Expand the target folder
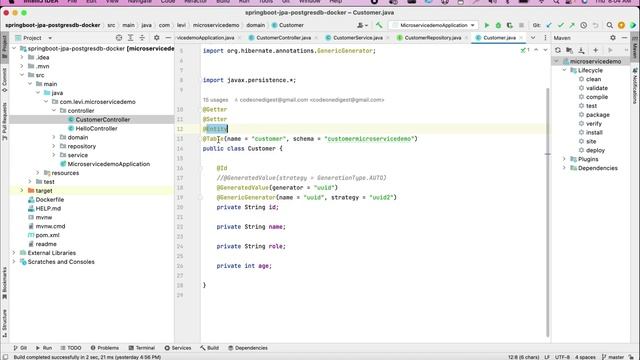 (22, 191)
